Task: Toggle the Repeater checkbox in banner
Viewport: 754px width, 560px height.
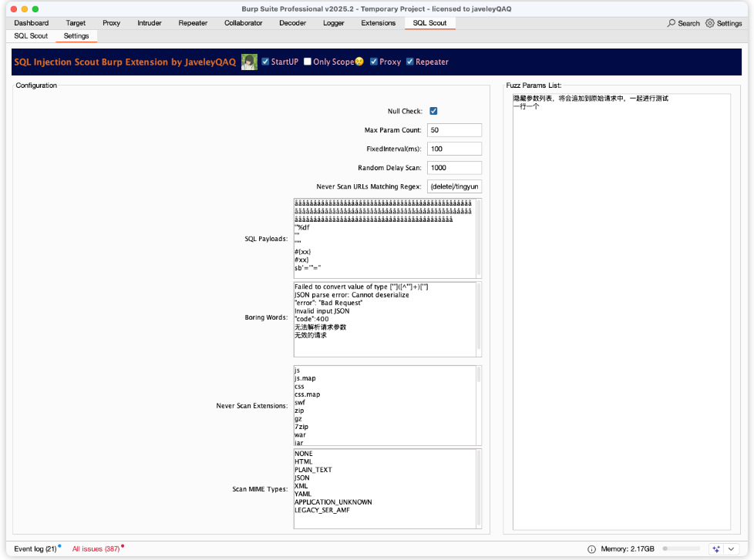Action: click(409, 62)
